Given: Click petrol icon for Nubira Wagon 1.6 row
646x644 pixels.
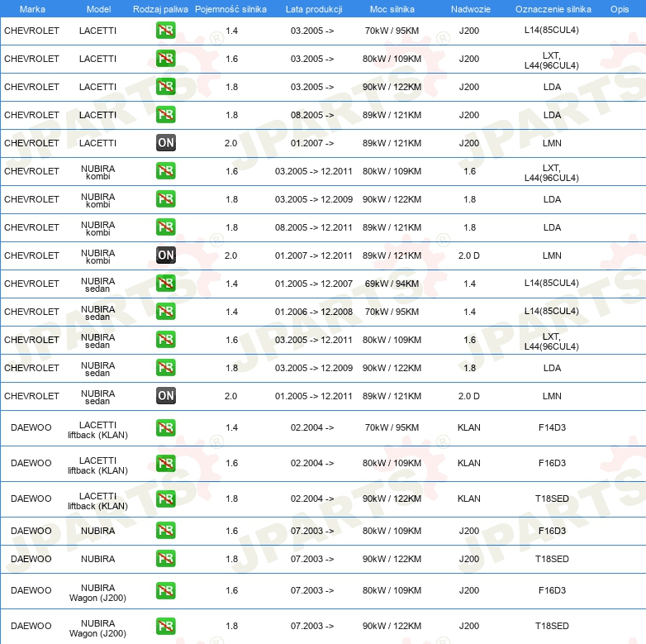Looking at the screenshot, I should point(165,590).
